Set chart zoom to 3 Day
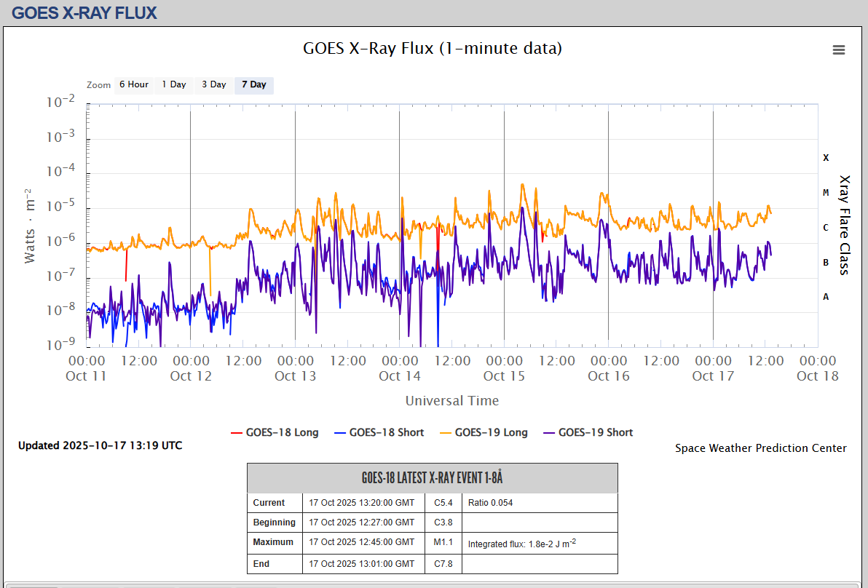This screenshot has height=588, width=868. click(214, 84)
